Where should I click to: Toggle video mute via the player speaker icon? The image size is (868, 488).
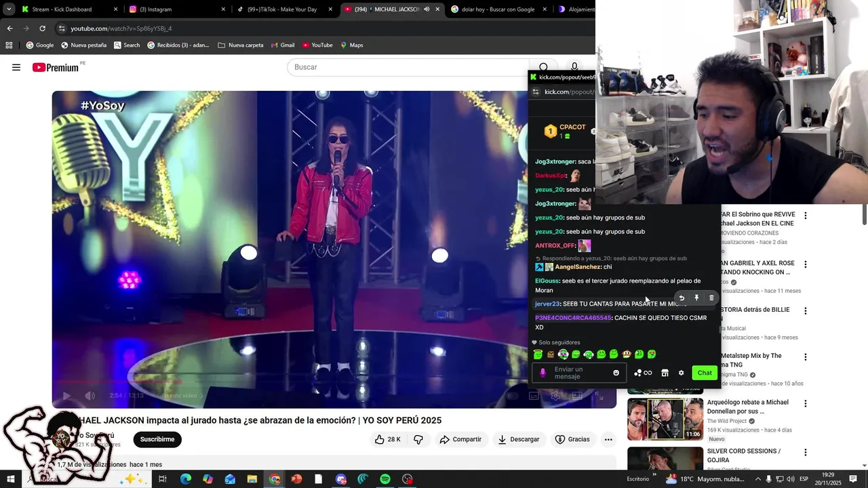click(x=90, y=396)
